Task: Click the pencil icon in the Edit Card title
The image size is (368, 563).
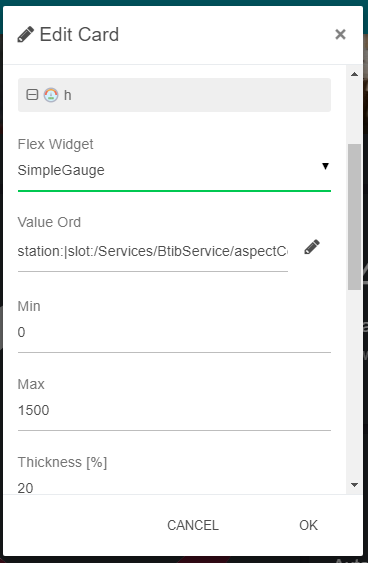Action: [x=25, y=34]
